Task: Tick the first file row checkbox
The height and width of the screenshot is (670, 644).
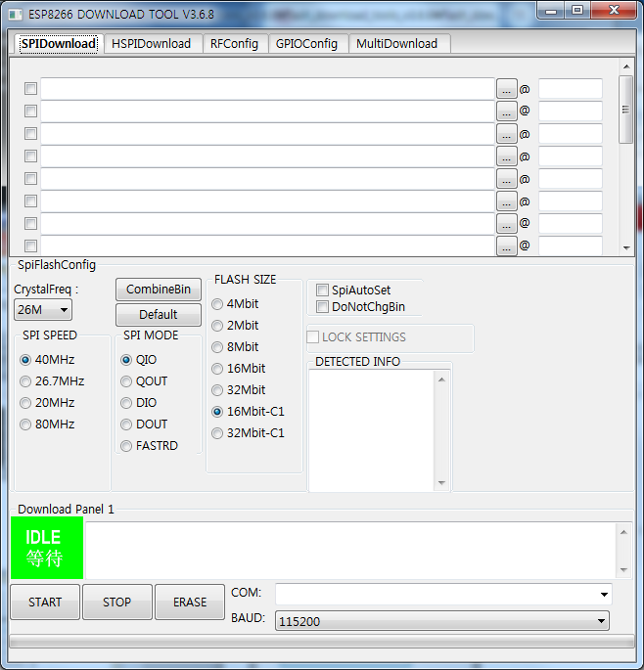Action: [30, 89]
